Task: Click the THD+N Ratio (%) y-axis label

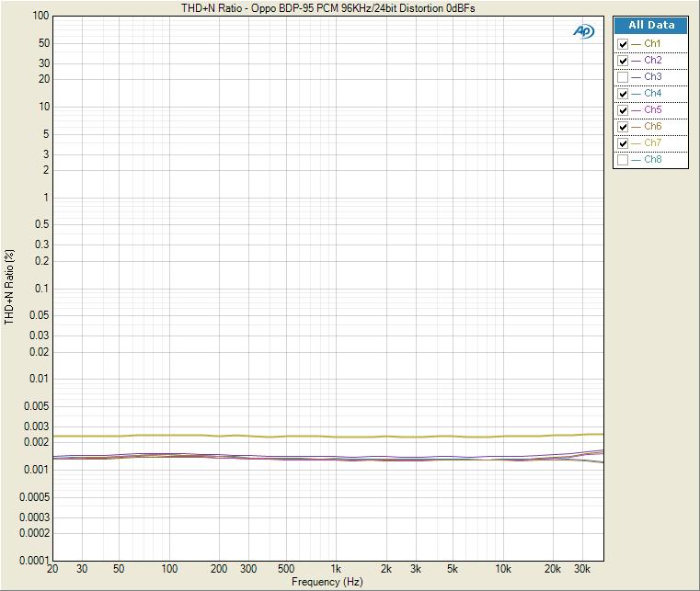Action: click(x=9, y=287)
